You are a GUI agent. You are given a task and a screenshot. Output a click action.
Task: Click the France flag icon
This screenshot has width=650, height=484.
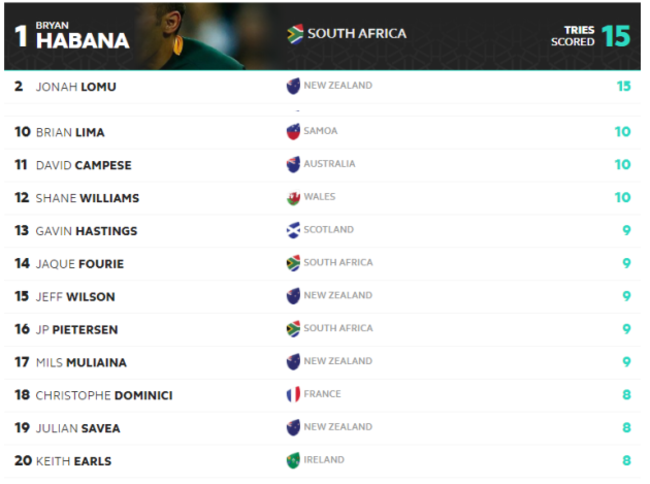click(x=293, y=395)
